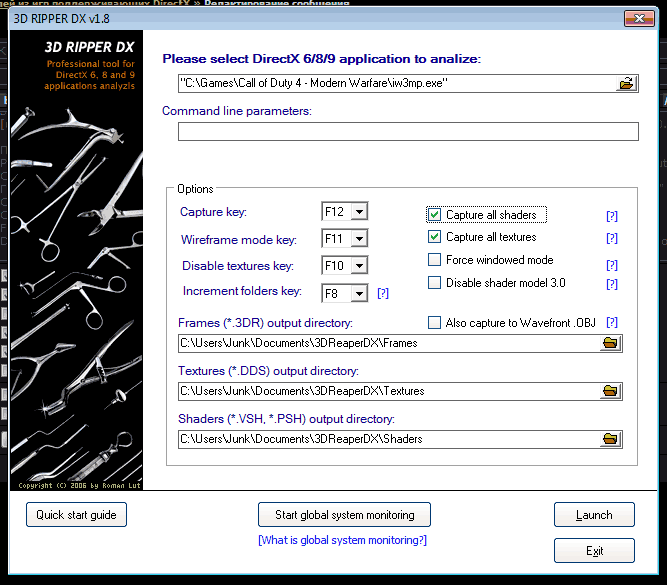This screenshot has height=585, width=667.
Task: Open help for Disable shader model 3.0
Action: coord(612,284)
